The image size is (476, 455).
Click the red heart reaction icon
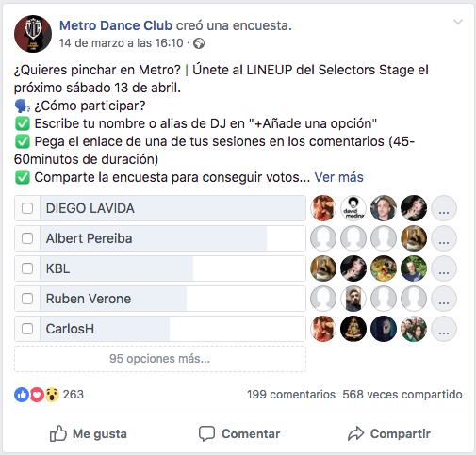[x=37, y=395]
